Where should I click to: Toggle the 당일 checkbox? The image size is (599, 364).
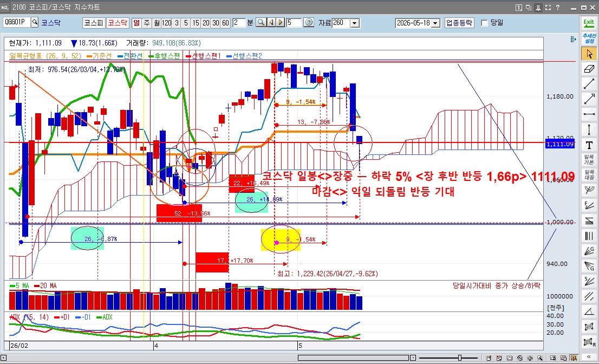(x=484, y=23)
